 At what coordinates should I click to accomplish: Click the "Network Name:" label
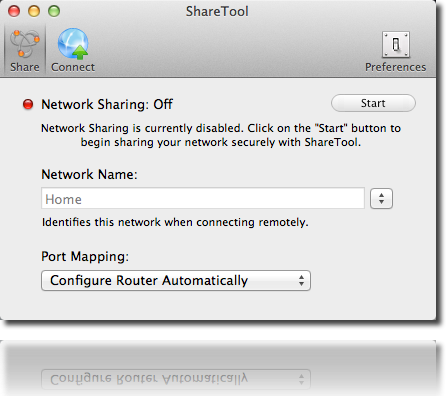point(89,174)
